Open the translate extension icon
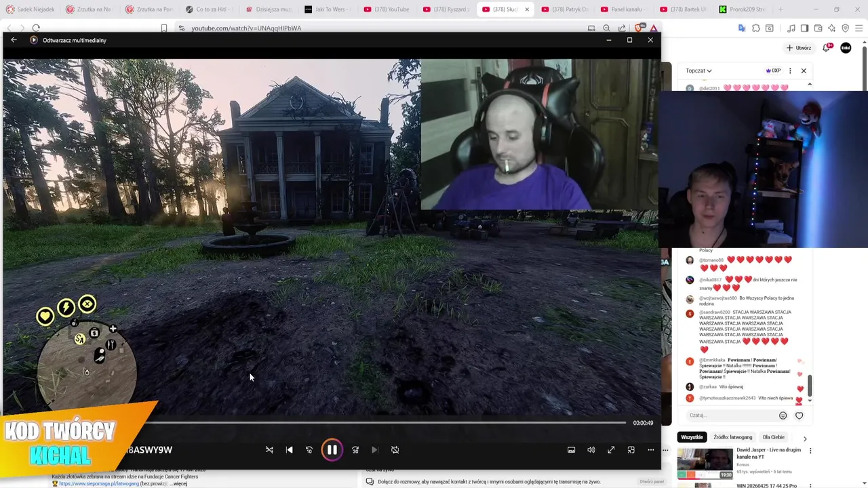Screen dimensions: 868x488 [742, 28]
